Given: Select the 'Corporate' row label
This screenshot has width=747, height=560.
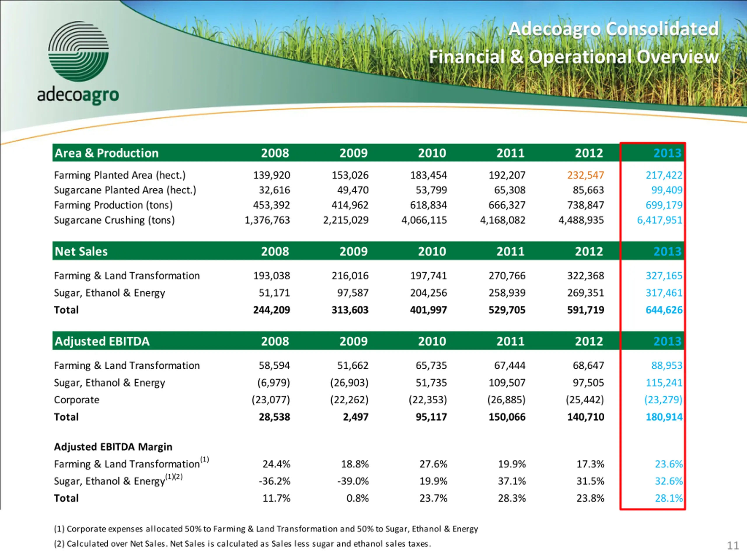Looking at the screenshot, I should tap(77, 400).
